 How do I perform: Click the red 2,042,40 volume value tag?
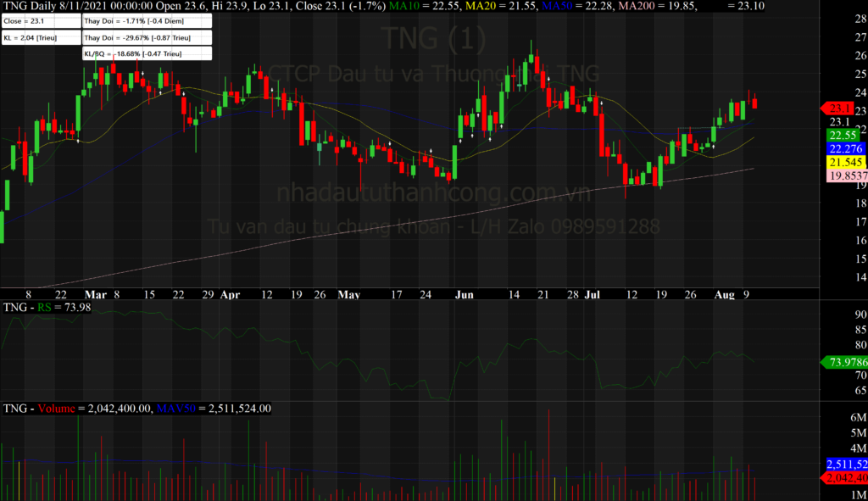845,478
